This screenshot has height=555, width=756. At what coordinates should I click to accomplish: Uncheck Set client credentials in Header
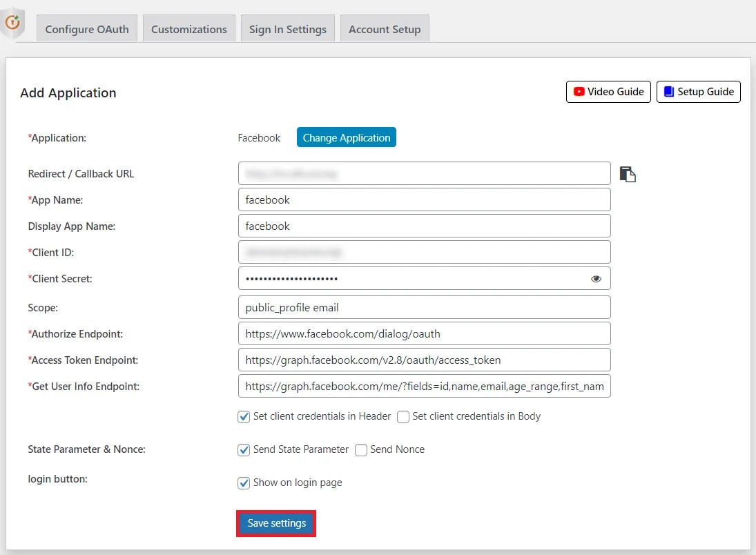tap(243, 416)
